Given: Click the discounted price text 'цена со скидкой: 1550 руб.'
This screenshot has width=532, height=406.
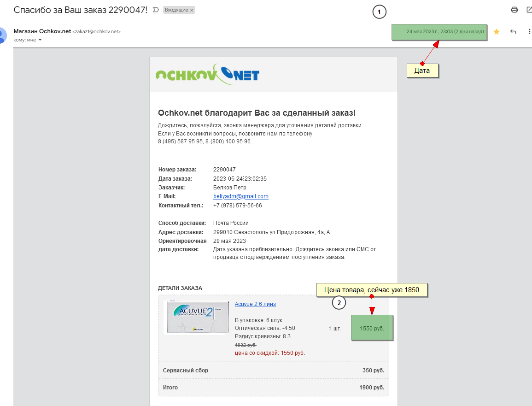Looking at the screenshot, I should point(270,353).
